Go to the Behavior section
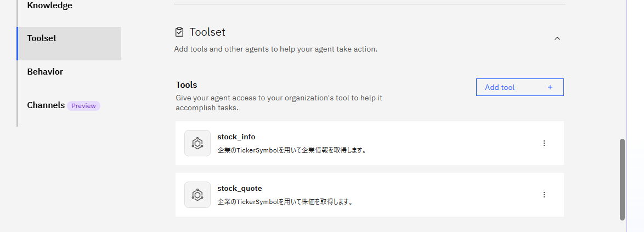 [x=45, y=72]
